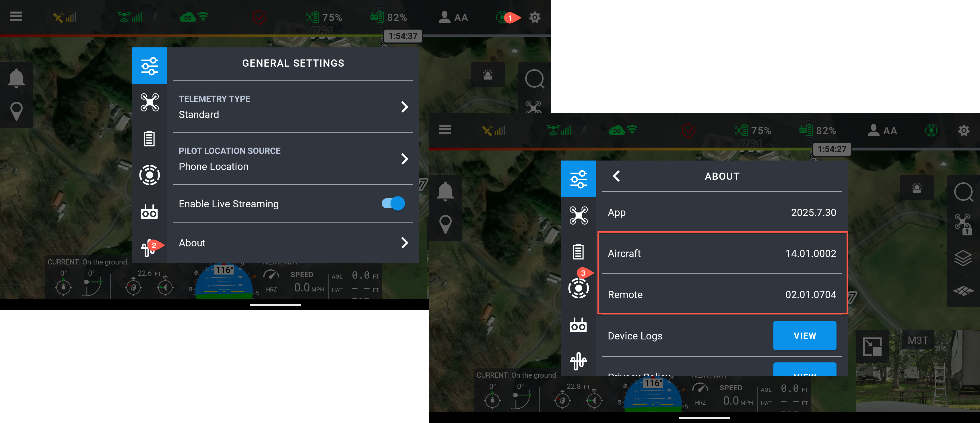Viewport: 980px width, 423px height.
Task: Tap SPEED readout in About screenshot
Action: point(730,395)
